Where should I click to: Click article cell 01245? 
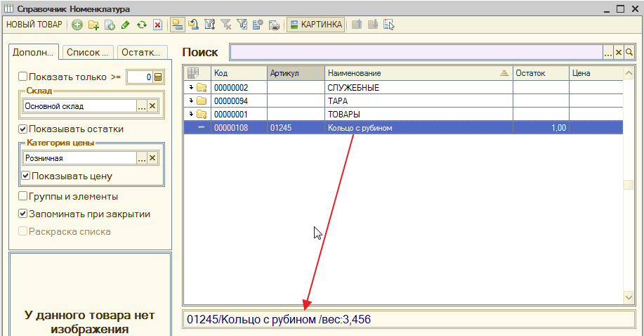296,127
